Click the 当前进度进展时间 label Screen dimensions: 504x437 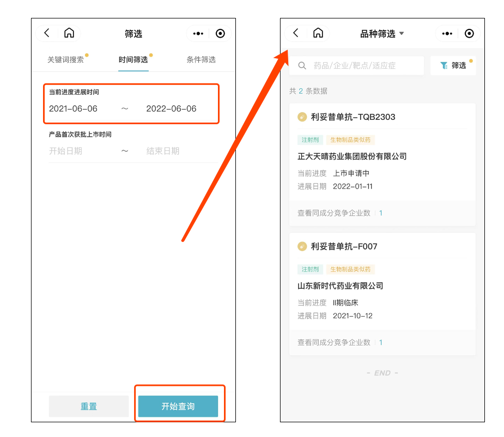(74, 92)
